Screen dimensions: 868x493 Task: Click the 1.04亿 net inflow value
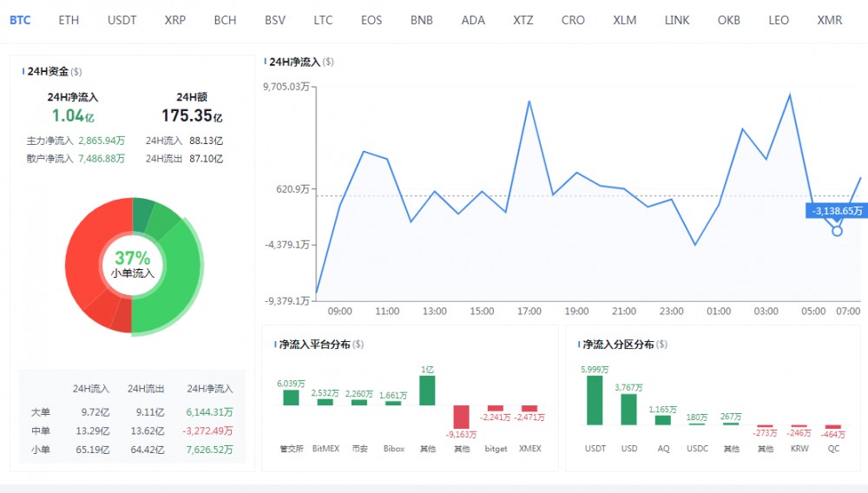(73, 115)
